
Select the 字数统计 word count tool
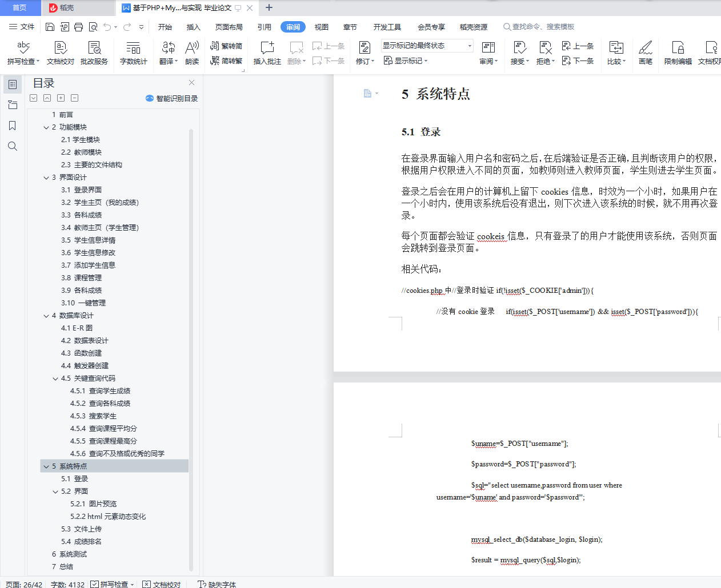(x=133, y=52)
